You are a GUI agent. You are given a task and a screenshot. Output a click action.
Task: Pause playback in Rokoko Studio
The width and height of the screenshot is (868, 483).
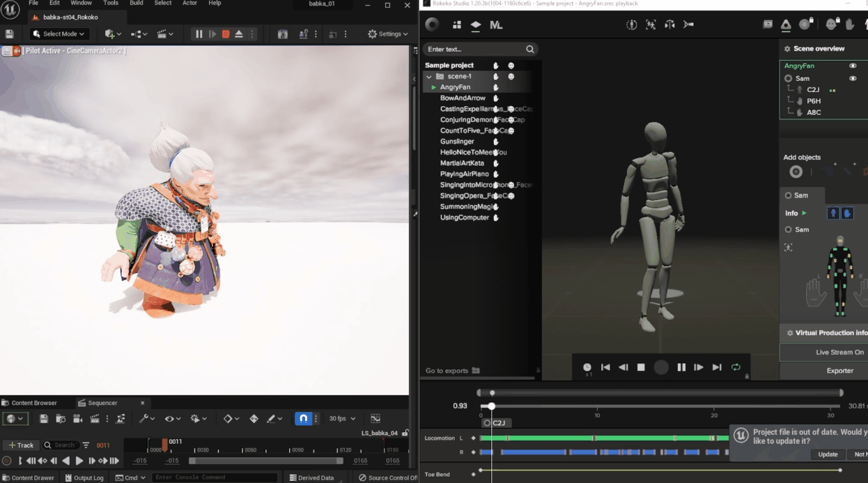click(681, 367)
